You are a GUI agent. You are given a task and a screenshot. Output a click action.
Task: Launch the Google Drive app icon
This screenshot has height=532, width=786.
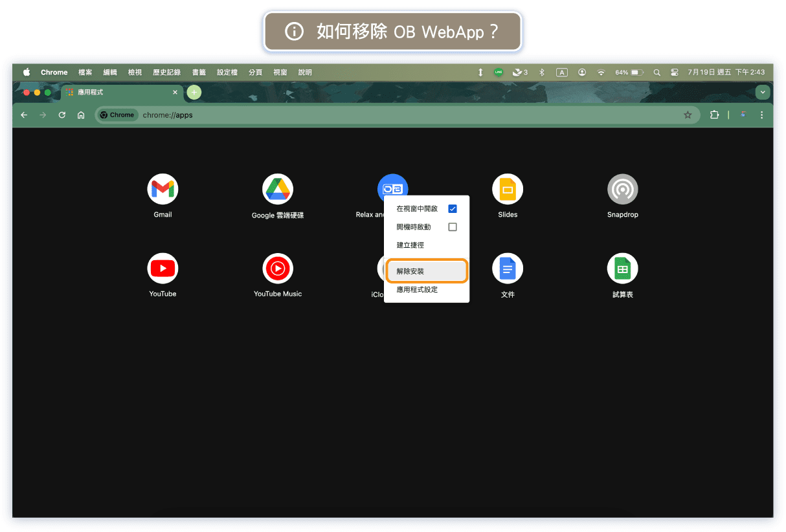pyautogui.click(x=277, y=189)
